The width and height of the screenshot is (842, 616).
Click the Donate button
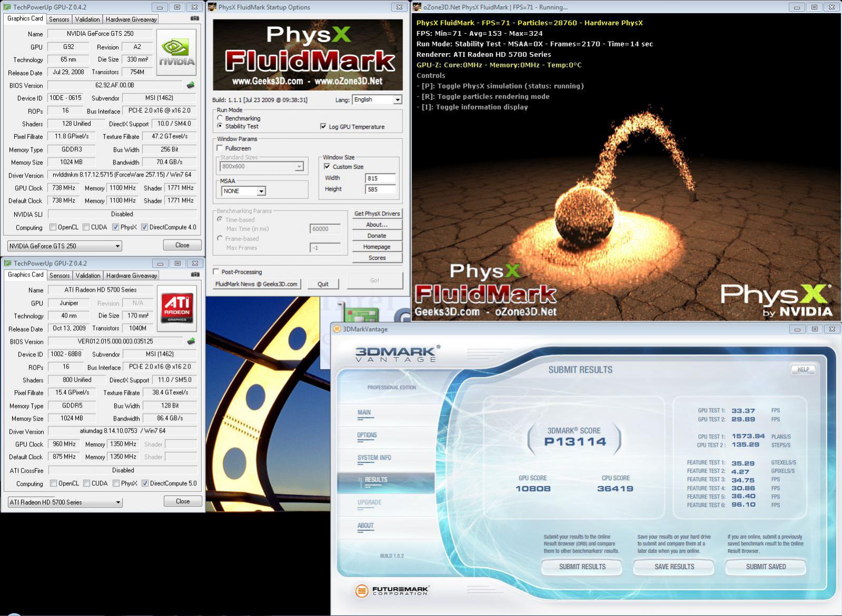pos(377,236)
